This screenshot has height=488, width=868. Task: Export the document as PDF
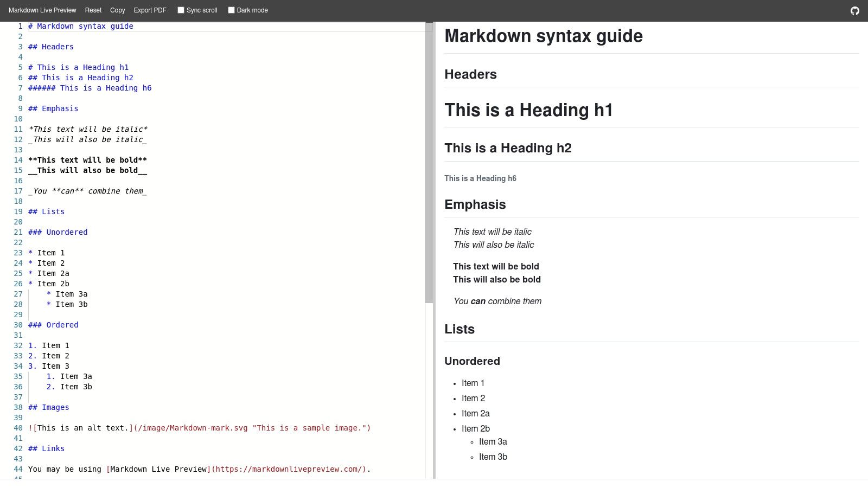click(150, 10)
